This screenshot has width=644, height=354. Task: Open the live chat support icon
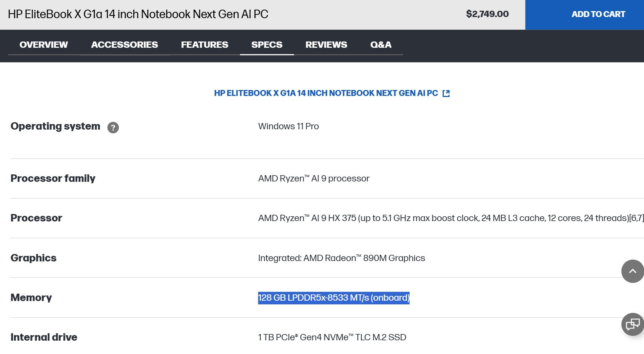click(633, 324)
